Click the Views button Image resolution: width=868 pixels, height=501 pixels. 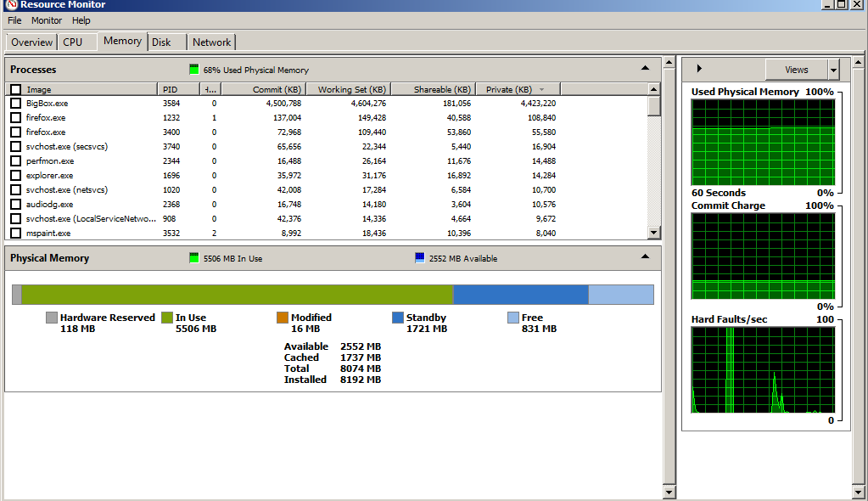pos(796,70)
